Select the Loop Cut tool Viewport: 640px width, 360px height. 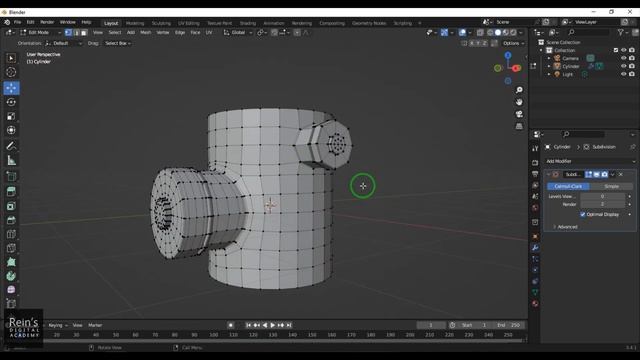point(11,234)
